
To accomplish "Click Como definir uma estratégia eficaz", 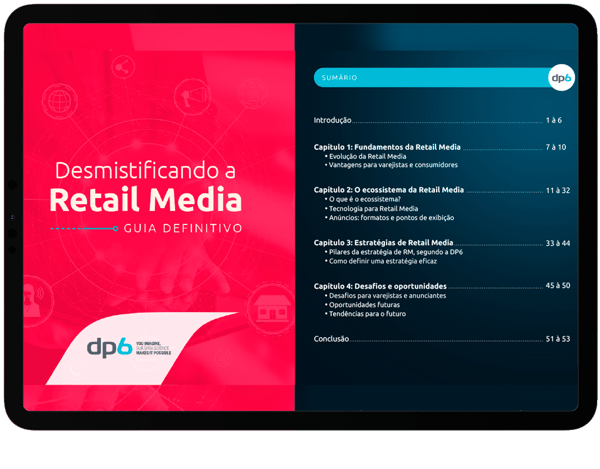I will click(383, 261).
